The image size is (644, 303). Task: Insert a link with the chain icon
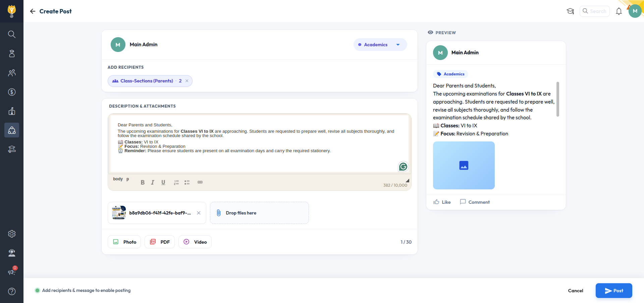[x=200, y=182]
